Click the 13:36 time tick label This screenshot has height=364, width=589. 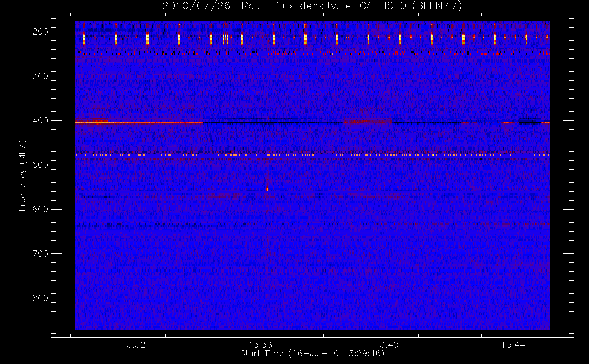tap(260, 345)
